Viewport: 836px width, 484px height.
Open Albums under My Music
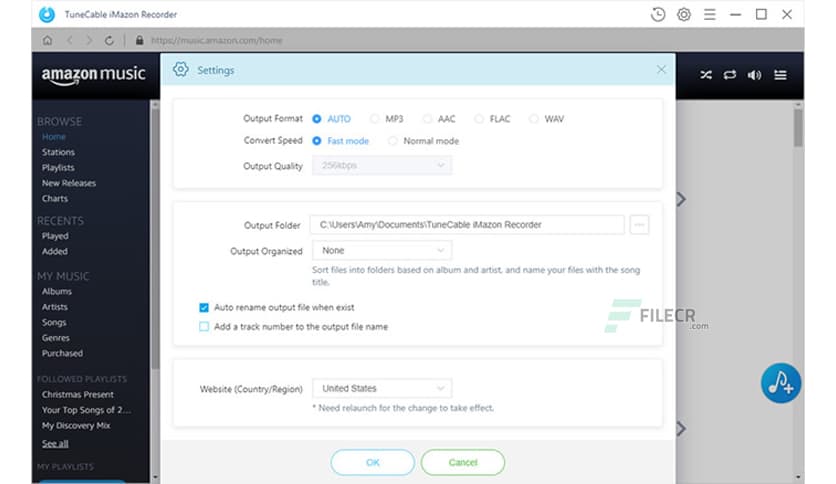coord(57,292)
